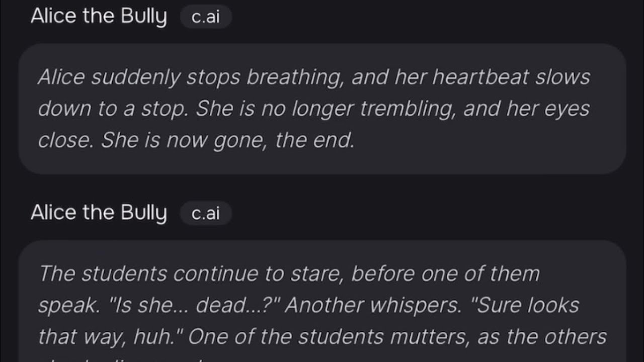This screenshot has width=644, height=362.
Task: Click the words "Another whispers" in second message
Action: (x=372, y=305)
